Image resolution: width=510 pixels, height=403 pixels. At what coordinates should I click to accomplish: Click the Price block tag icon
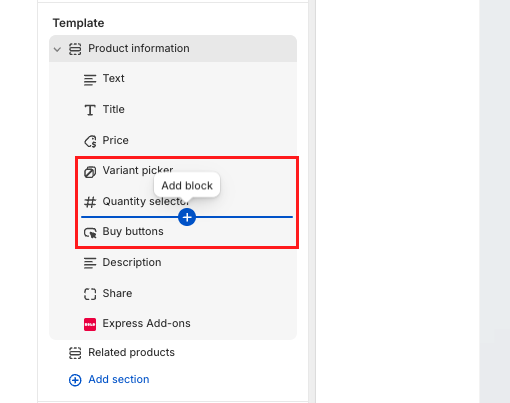tap(90, 141)
